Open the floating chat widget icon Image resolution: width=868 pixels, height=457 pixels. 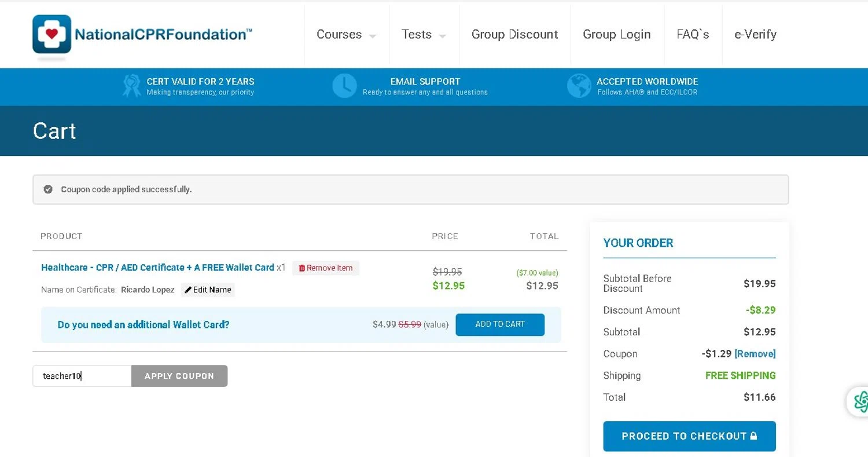coord(860,401)
